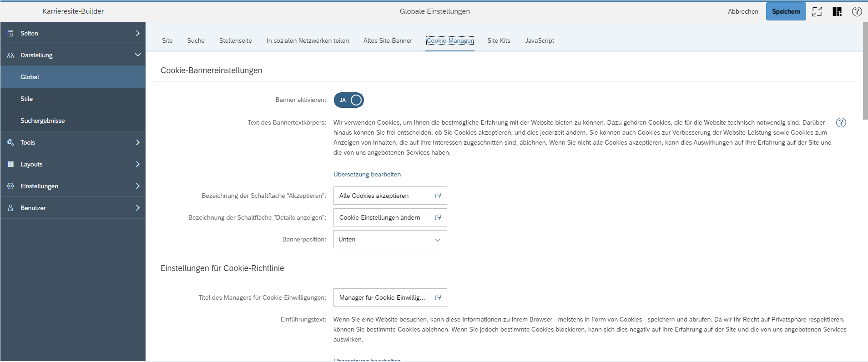Click the Benutzer person icon in sidebar
Image resolution: width=868 pixels, height=362 pixels.
click(x=10, y=208)
